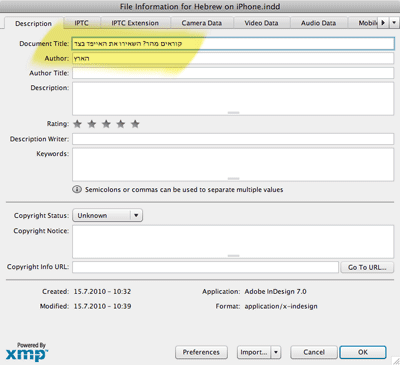Set rating to two stars
The width and height of the screenshot is (400, 365).
click(x=92, y=124)
